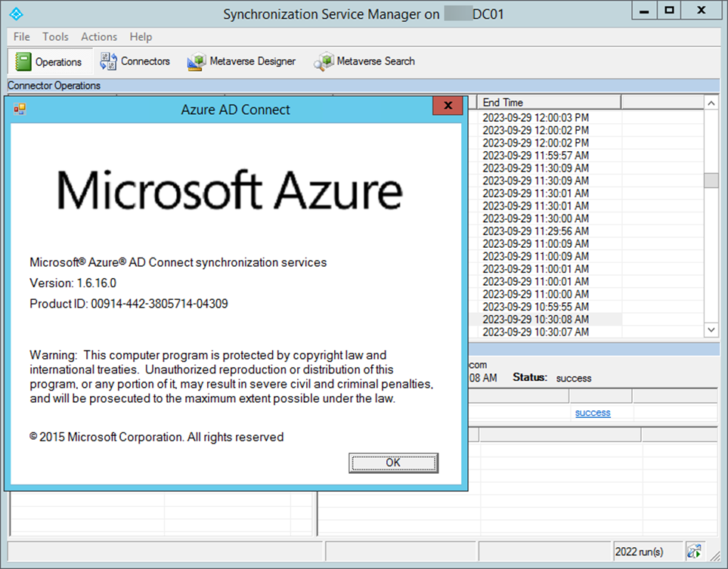This screenshot has width=728, height=569.
Task: Open the Metaverse Designer icon
Action: pyautogui.click(x=197, y=61)
